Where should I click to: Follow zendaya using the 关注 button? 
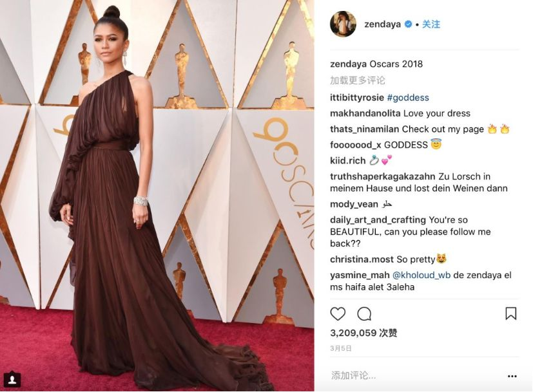tap(431, 24)
